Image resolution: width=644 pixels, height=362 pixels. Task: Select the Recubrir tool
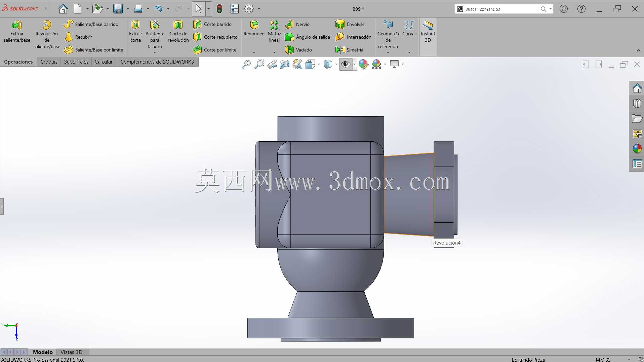coord(78,37)
